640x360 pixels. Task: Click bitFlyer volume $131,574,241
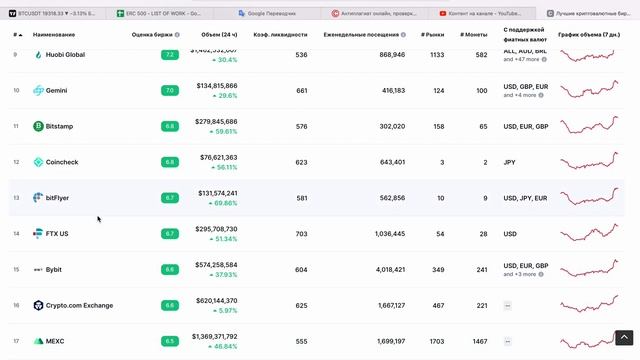tap(218, 193)
